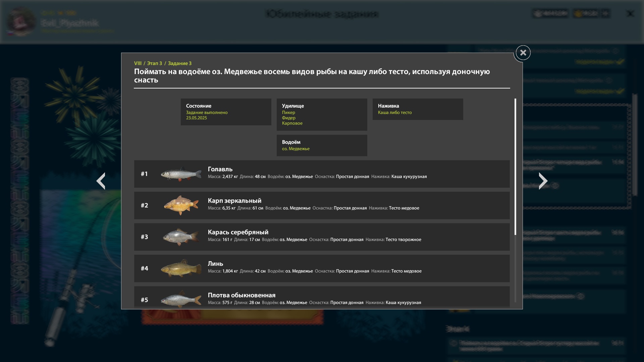Screen dimensions: 644x362
Task: Select the Карп зеркальный fish name
Action: pos(234,201)
